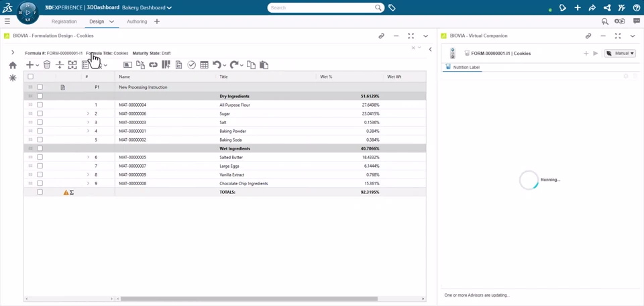Toggle the select-all header checkbox

coord(30,76)
